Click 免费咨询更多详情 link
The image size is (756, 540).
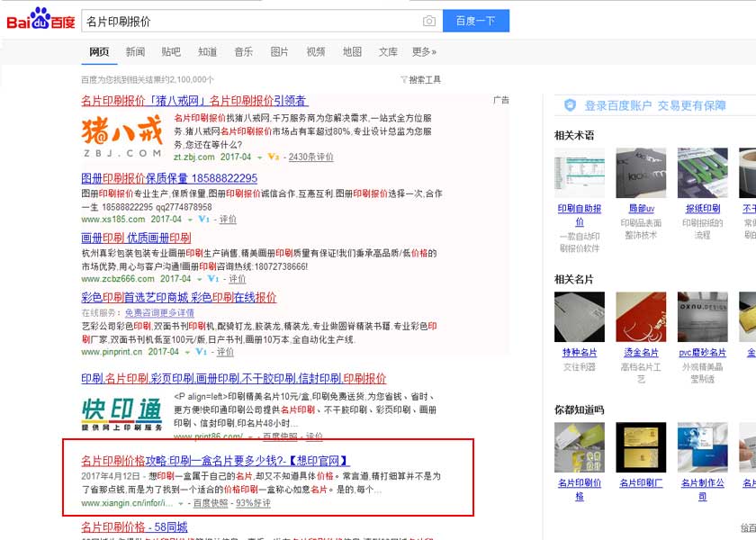[159, 313]
